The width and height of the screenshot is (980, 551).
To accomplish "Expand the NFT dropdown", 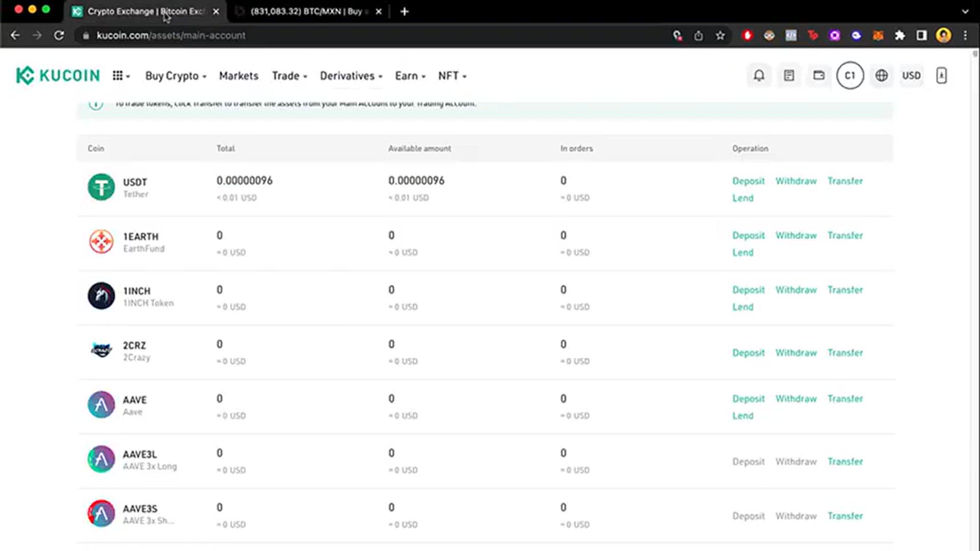I will [452, 76].
